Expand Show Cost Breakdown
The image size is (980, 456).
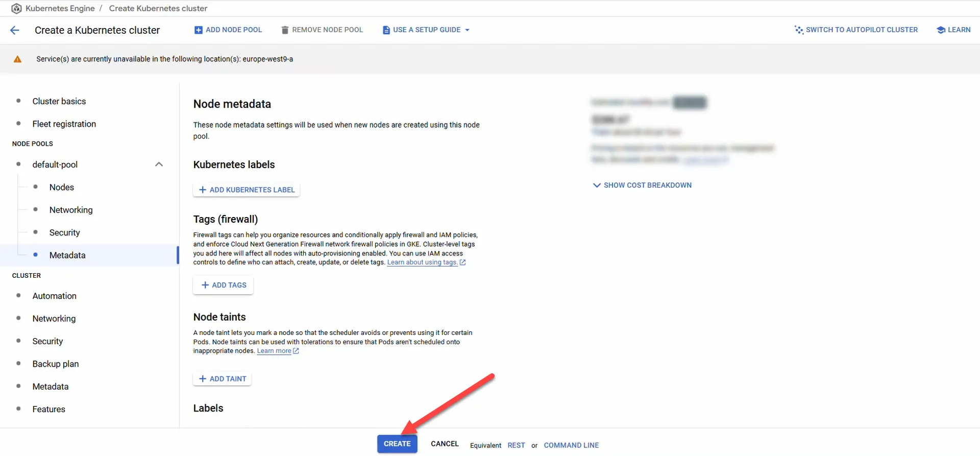[642, 185]
